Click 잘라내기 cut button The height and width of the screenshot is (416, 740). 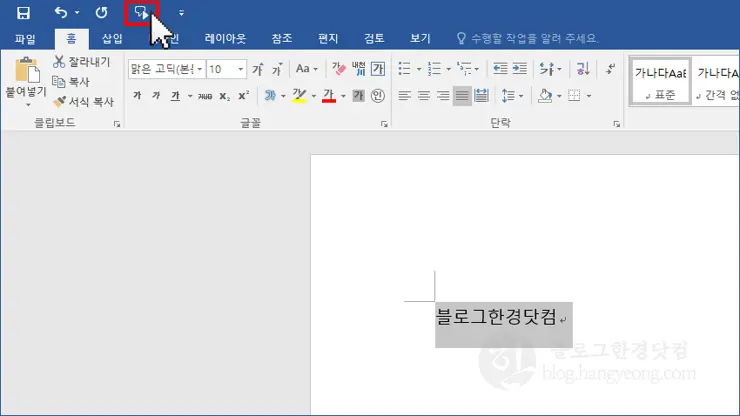point(82,62)
